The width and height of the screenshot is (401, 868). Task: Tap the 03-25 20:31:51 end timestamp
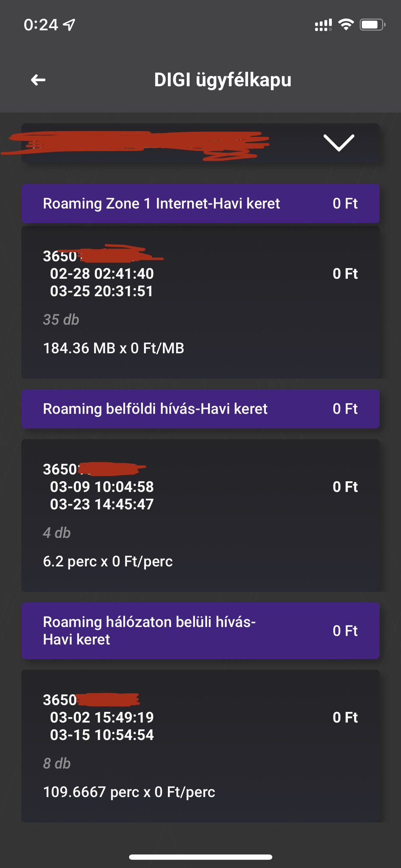pyautogui.click(x=102, y=291)
